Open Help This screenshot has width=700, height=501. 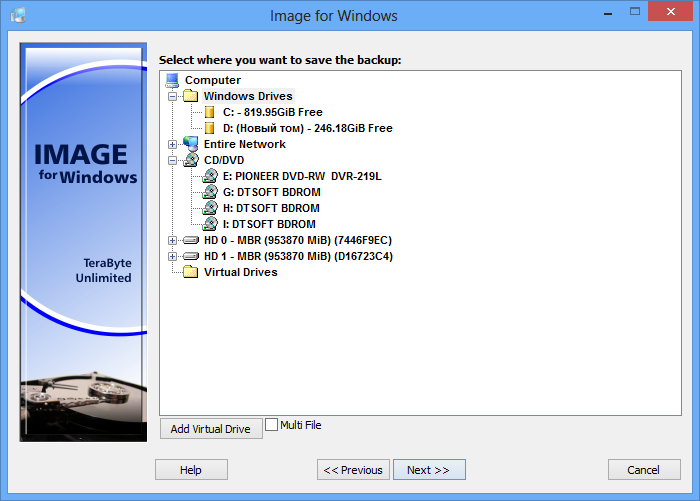pyautogui.click(x=191, y=470)
